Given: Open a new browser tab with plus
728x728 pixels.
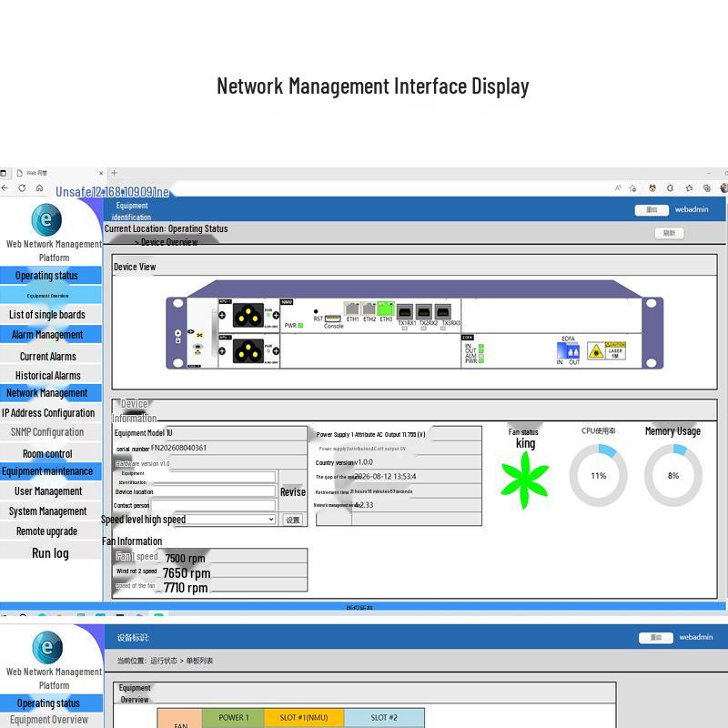Looking at the screenshot, I should pos(115,173).
